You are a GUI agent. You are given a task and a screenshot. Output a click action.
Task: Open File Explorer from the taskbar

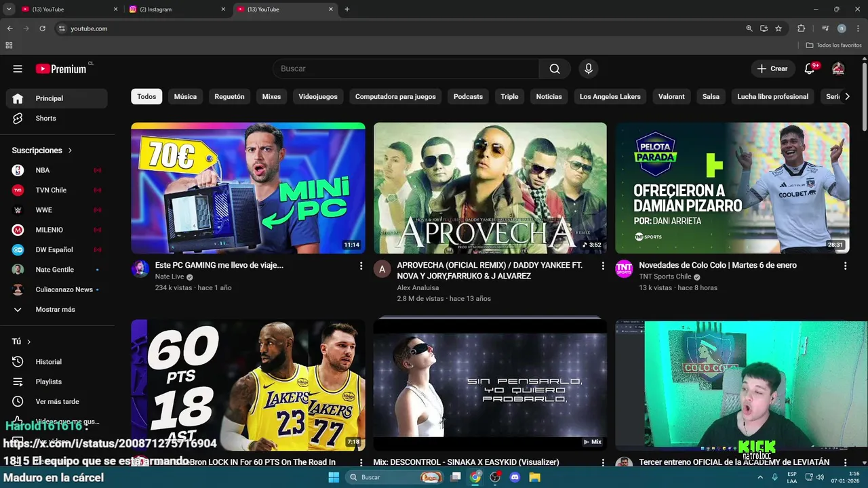click(x=534, y=477)
